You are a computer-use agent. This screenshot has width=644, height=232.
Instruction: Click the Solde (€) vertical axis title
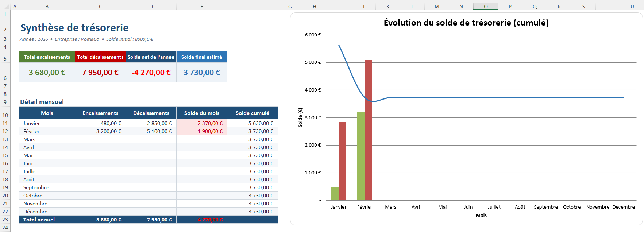coord(300,117)
